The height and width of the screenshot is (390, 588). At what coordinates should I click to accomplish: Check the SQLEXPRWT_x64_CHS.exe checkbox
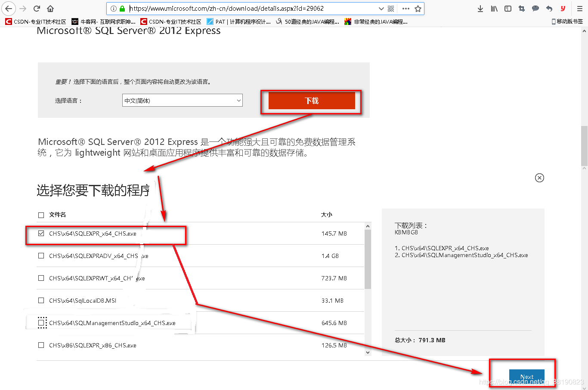pyautogui.click(x=41, y=278)
